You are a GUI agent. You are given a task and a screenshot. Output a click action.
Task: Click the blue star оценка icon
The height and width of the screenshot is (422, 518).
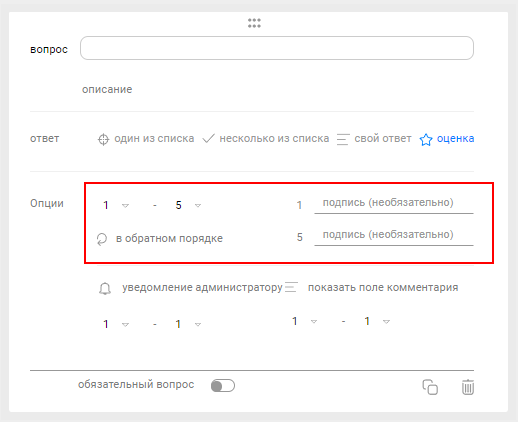426,139
